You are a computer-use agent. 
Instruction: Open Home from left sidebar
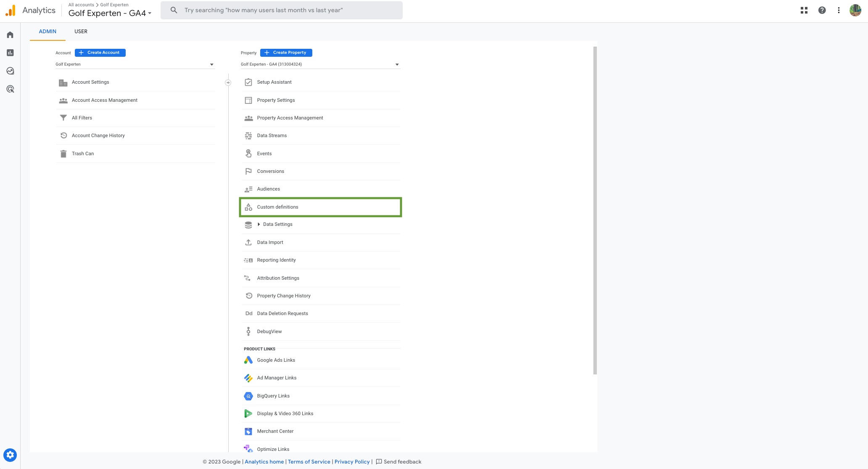click(x=10, y=35)
